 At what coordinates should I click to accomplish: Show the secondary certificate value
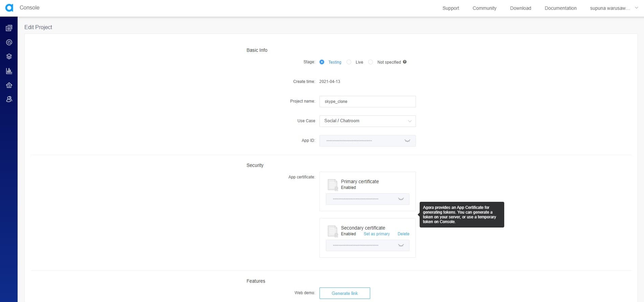(x=401, y=245)
